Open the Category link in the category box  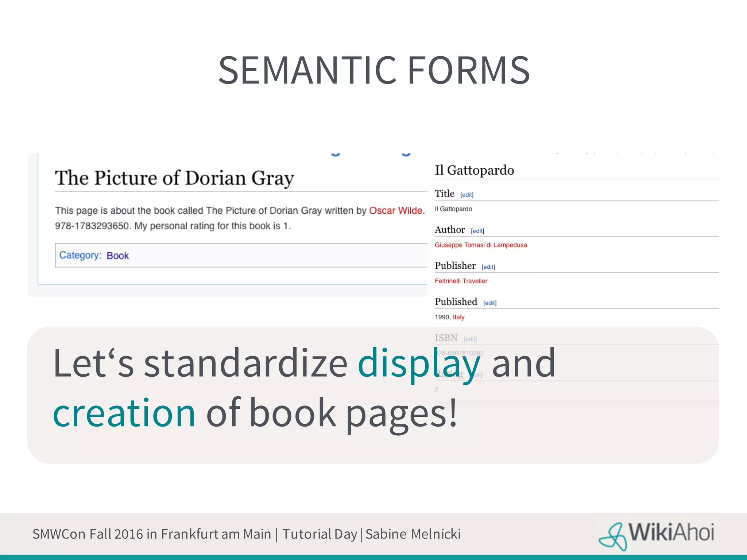[x=79, y=255]
